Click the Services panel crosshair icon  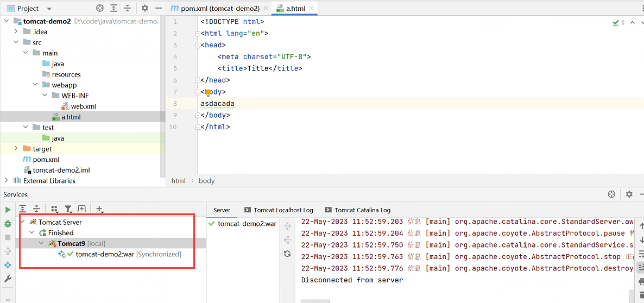click(x=611, y=194)
